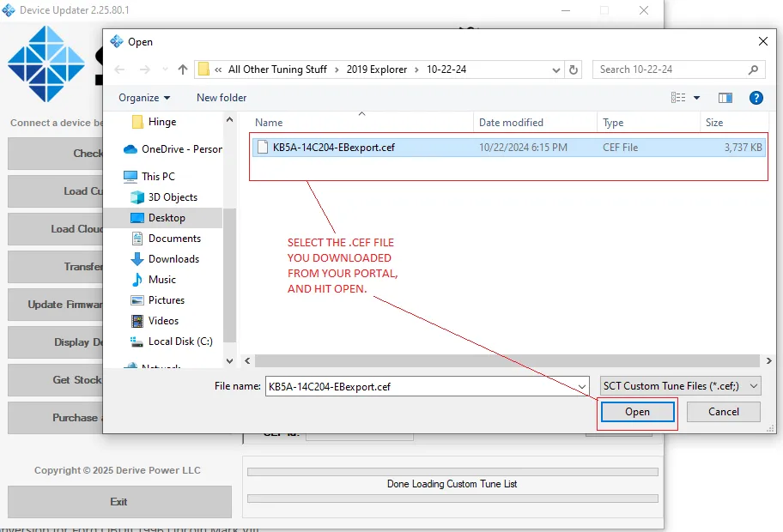This screenshot has height=532, width=783.
Task: Click the Open dialog title icon
Action: pyautogui.click(x=117, y=41)
